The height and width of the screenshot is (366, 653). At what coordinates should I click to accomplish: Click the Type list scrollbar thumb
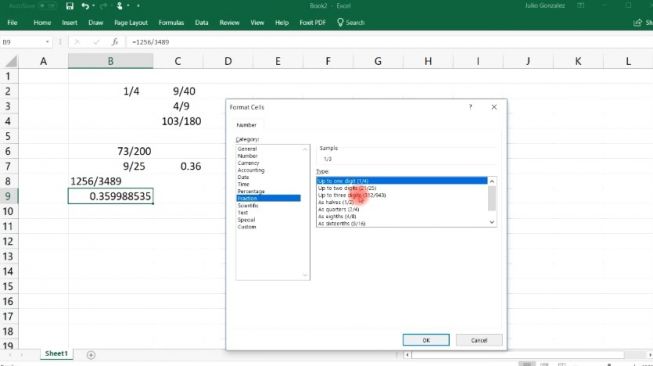pyautogui.click(x=492, y=198)
